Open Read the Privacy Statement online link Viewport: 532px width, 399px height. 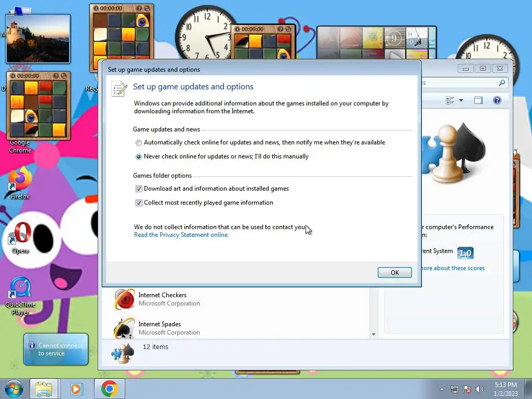coord(181,235)
